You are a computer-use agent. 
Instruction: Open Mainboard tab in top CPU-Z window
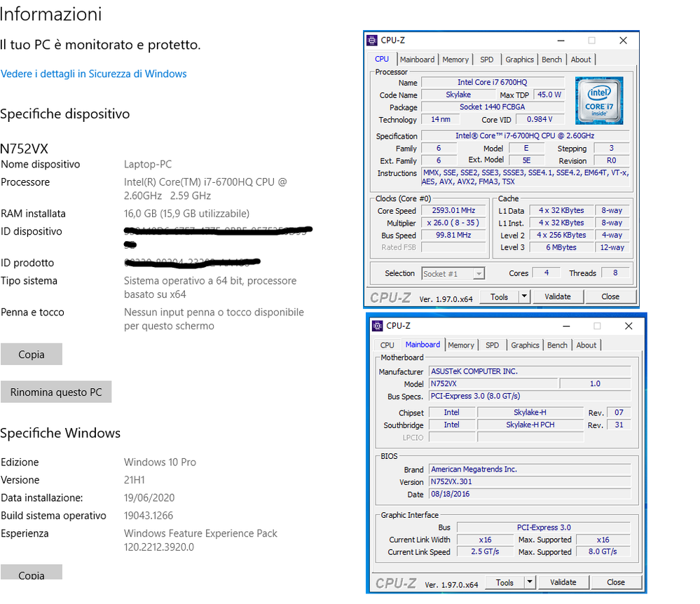(x=417, y=60)
